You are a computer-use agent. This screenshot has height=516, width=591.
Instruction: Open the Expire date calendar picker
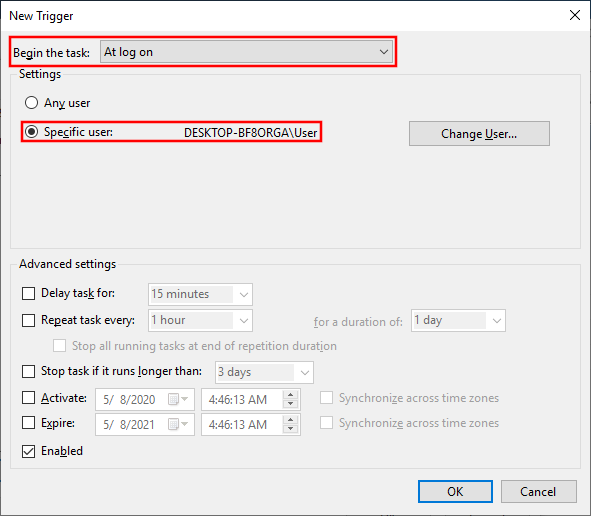[178, 424]
